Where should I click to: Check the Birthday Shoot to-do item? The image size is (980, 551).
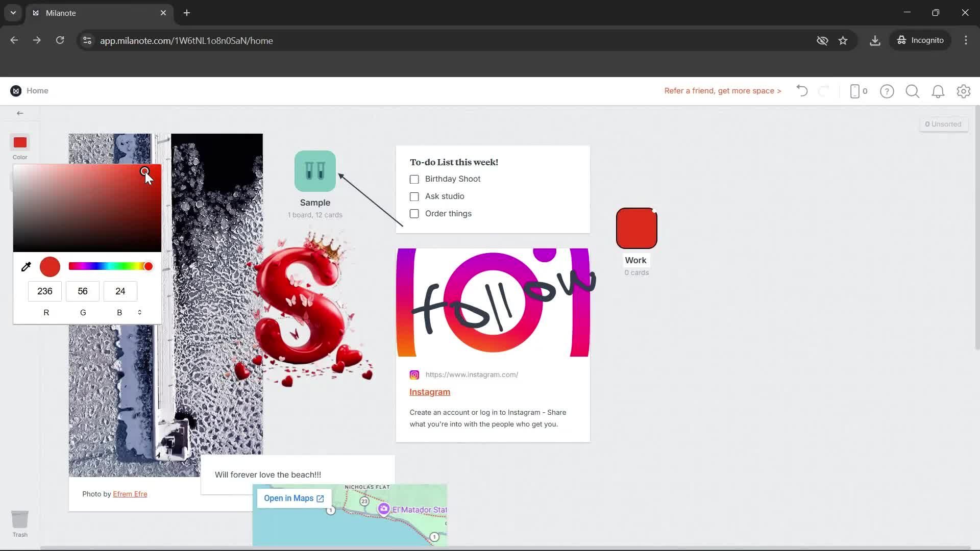pyautogui.click(x=414, y=179)
